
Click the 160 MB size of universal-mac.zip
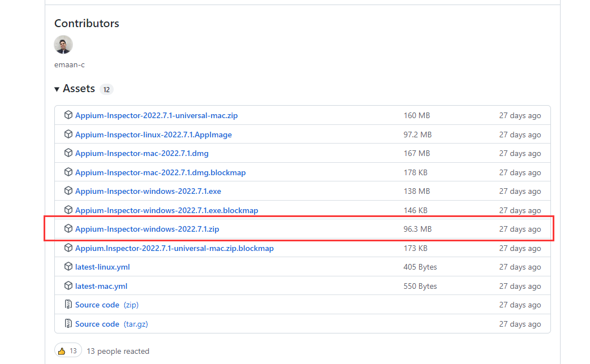(x=416, y=115)
